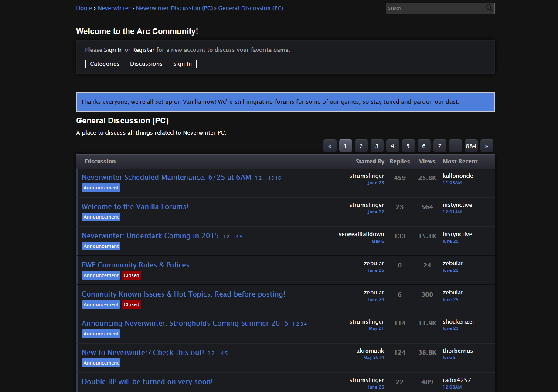Go to the Home breadcrumb link
Screen dimensions: 558x392
[84, 8]
